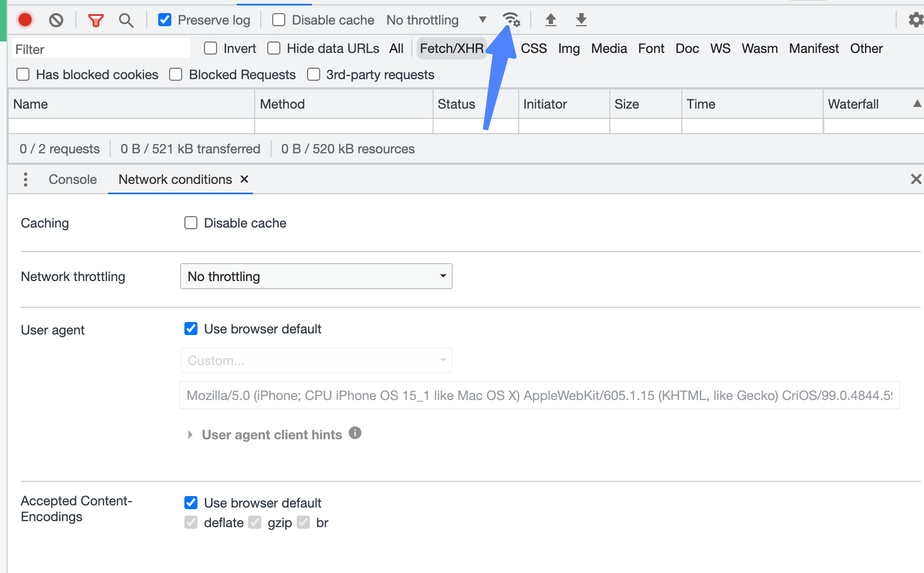Uncheck User agent Use browser default
This screenshot has height=573, width=924.
tap(191, 329)
